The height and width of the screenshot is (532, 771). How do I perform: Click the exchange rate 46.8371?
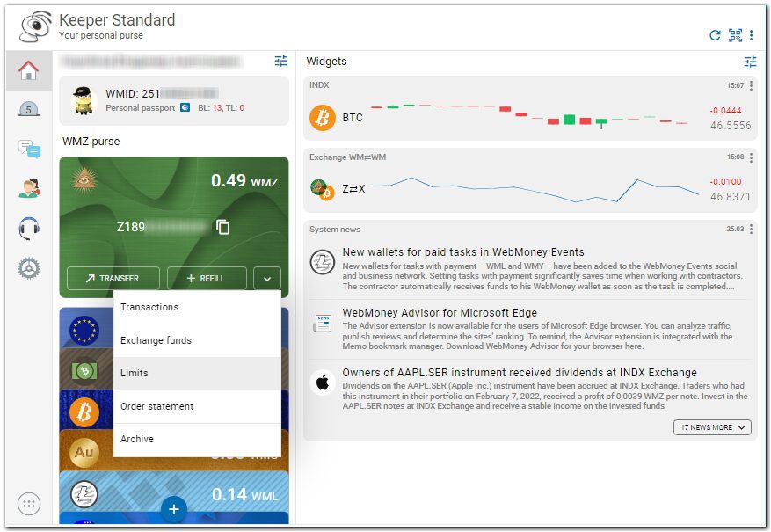click(x=731, y=197)
